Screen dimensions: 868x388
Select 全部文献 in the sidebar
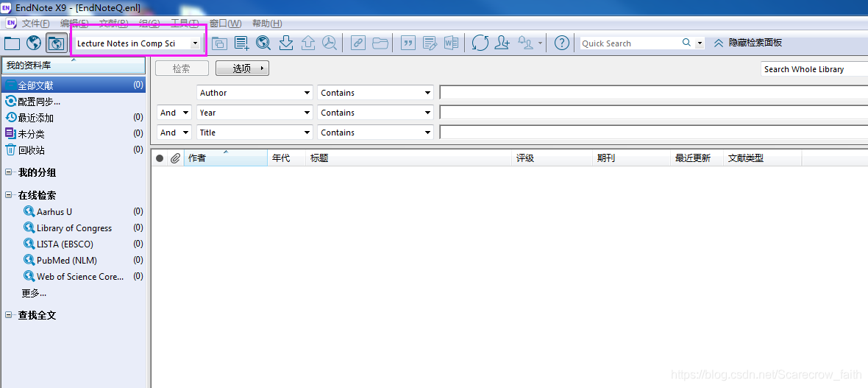tap(73, 85)
